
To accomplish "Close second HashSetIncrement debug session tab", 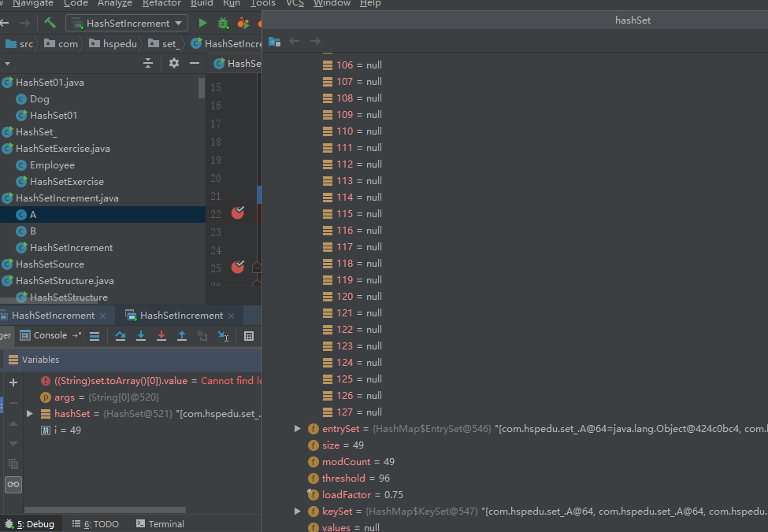I will tap(231, 316).
